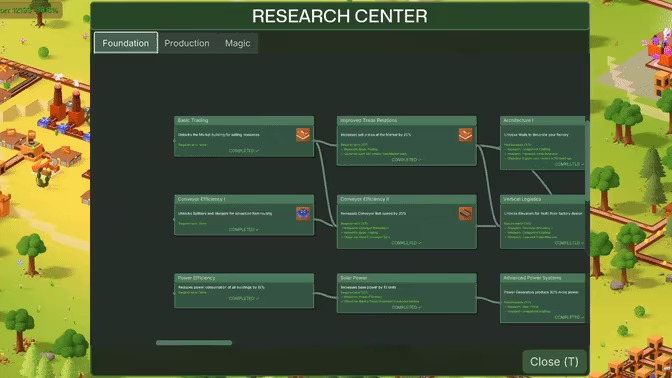672x378 pixels.
Task: Click the conveyor belt icon in Conveyor Efficiency II
Action: pos(465,213)
